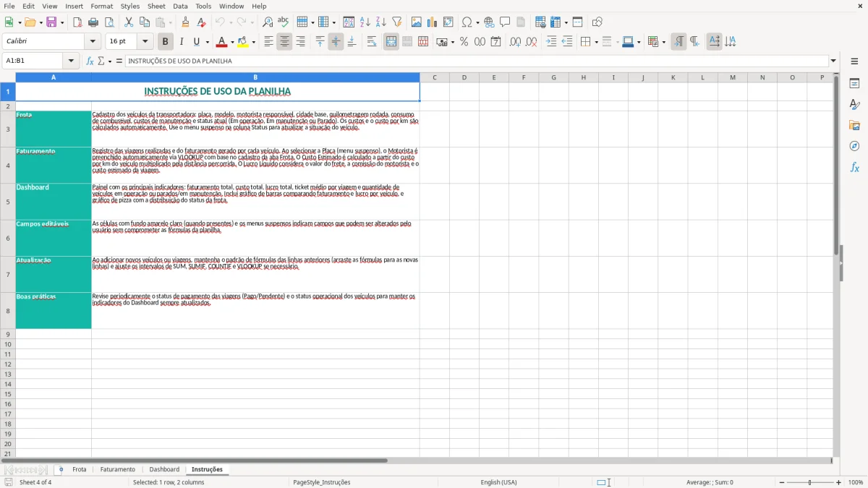Image resolution: width=868 pixels, height=488 pixels.
Task: Open Sidebar Navigator compass icon
Action: 854,146
